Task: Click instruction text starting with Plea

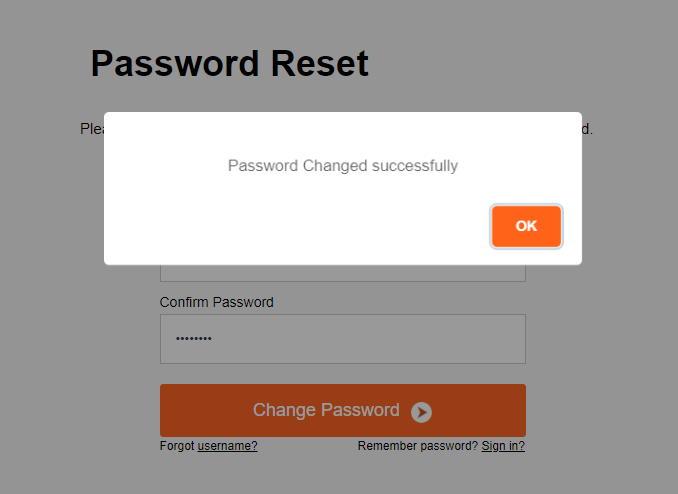Action: (91, 129)
